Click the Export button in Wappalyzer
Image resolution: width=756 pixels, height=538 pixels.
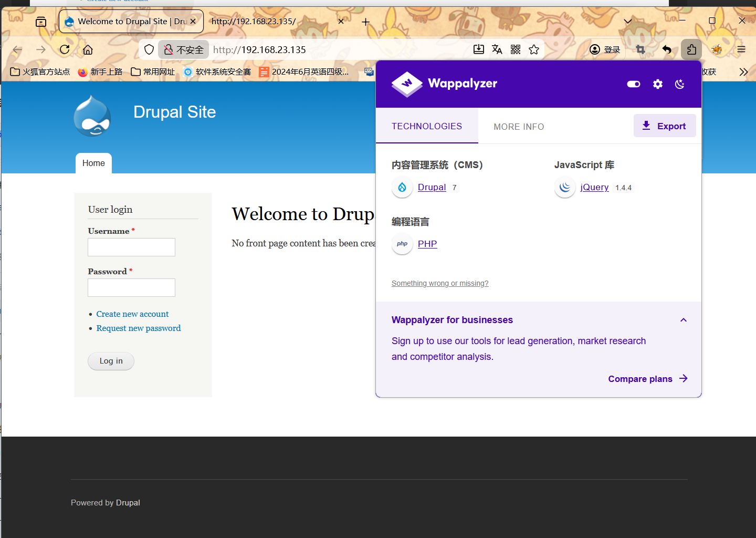pos(664,126)
